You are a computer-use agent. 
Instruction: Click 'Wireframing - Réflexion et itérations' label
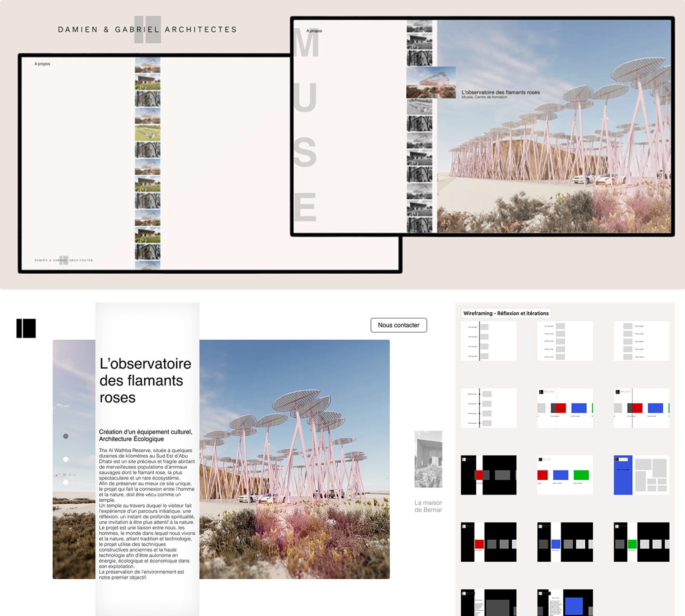click(x=506, y=313)
